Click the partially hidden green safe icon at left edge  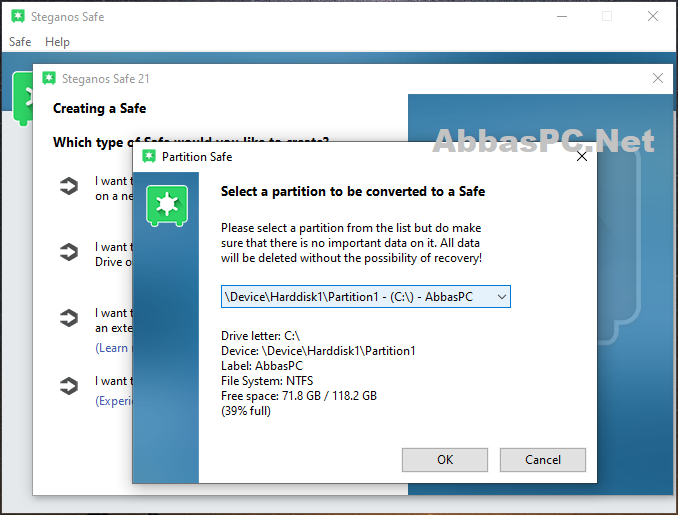tap(22, 99)
